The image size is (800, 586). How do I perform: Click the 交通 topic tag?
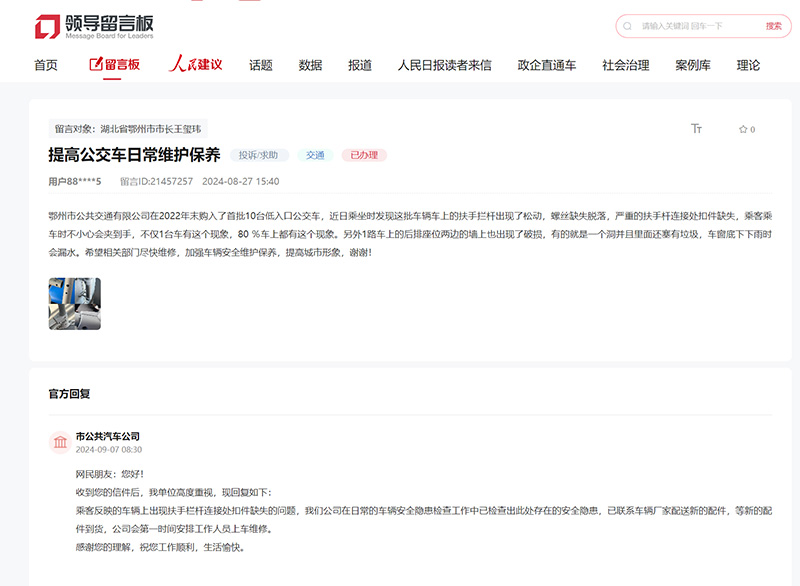[x=314, y=155]
